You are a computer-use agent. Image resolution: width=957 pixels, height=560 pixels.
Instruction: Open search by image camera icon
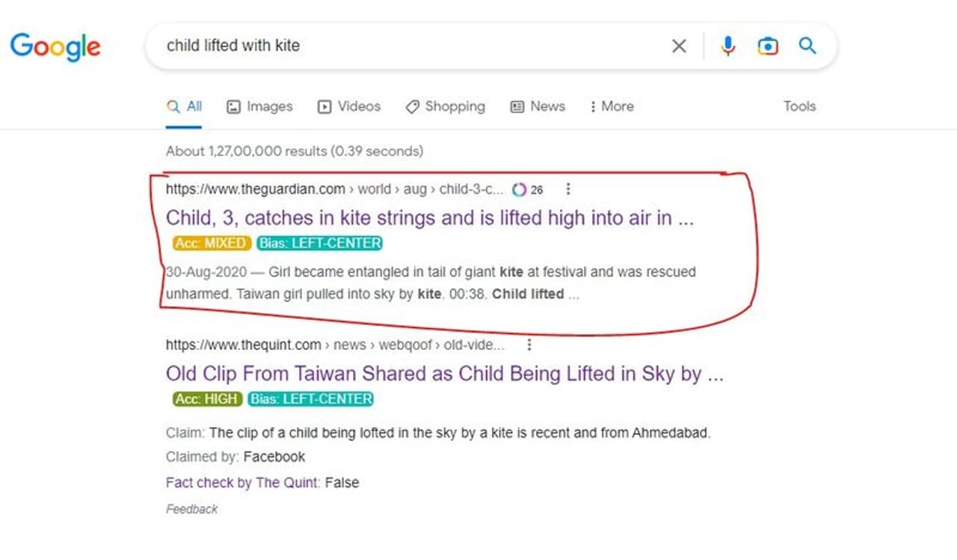767,46
